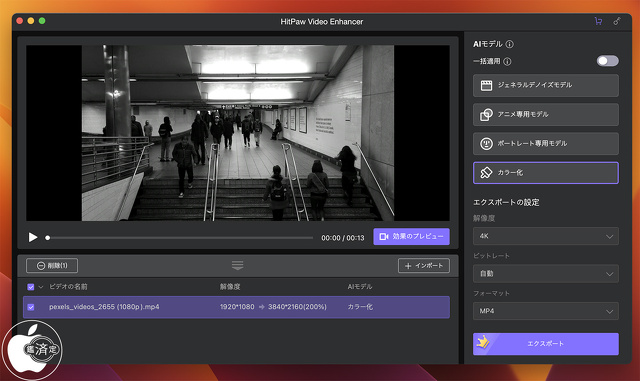The width and height of the screenshot is (640, 381).
Task: Click the license key icon
Action: pyautogui.click(x=617, y=21)
